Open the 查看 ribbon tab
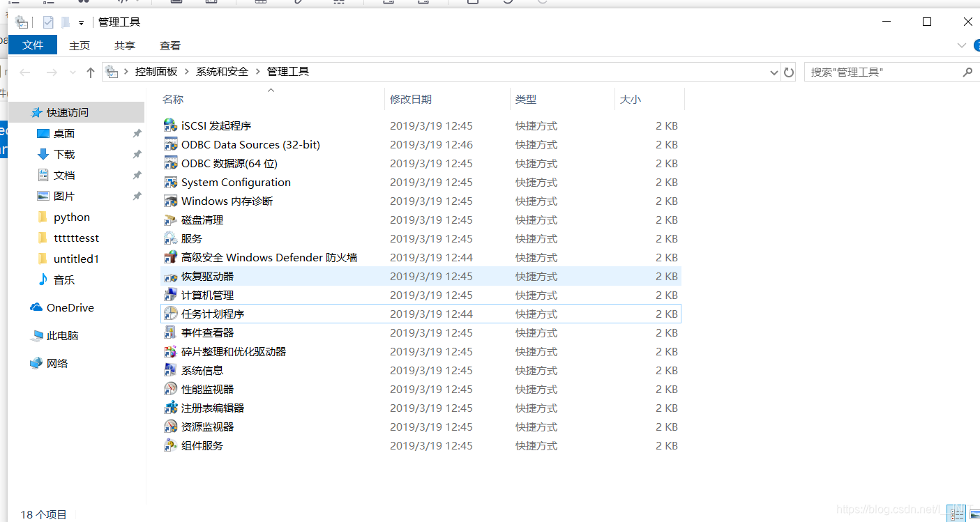This screenshot has width=980, height=522. pos(170,45)
